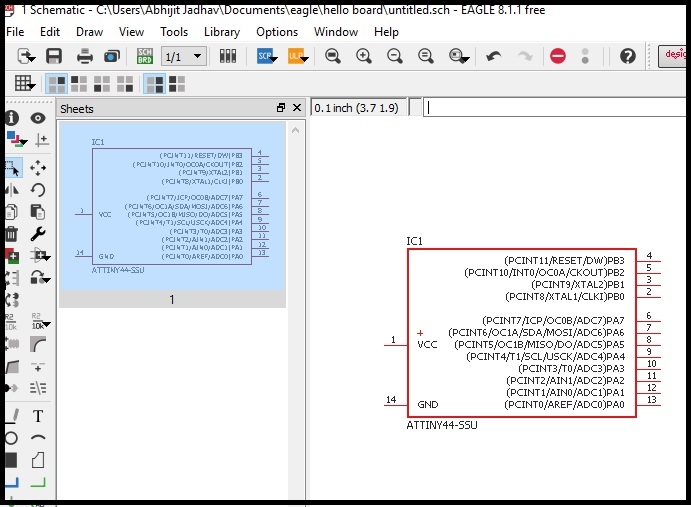Select the Value 10k tool
The height and width of the screenshot is (507, 691).
[41, 322]
